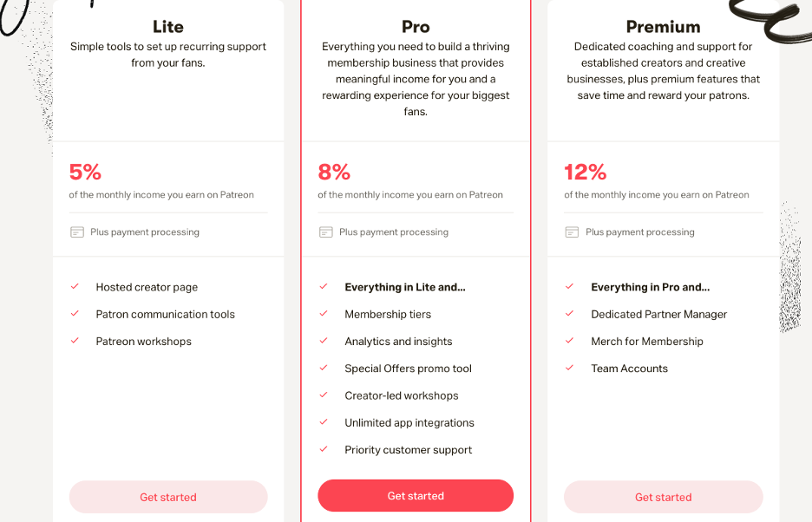The width and height of the screenshot is (812, 522).
Task: Click the Premium plan Get started button
Action: (664, 497)
